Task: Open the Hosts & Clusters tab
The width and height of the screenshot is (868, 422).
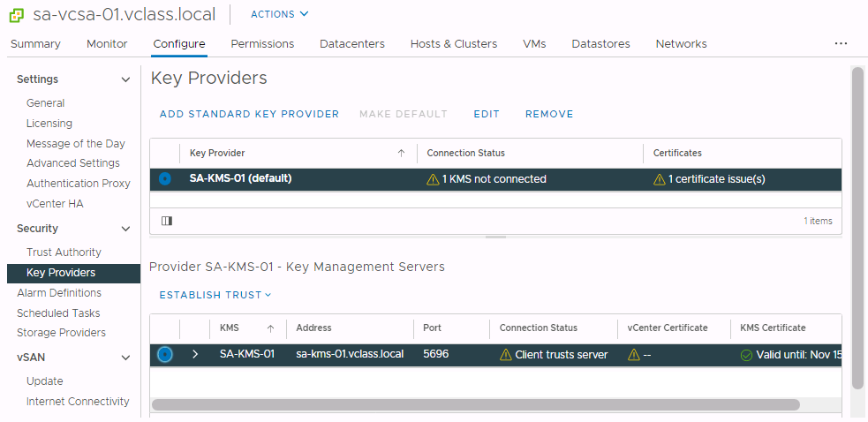Action: (453, 44)
